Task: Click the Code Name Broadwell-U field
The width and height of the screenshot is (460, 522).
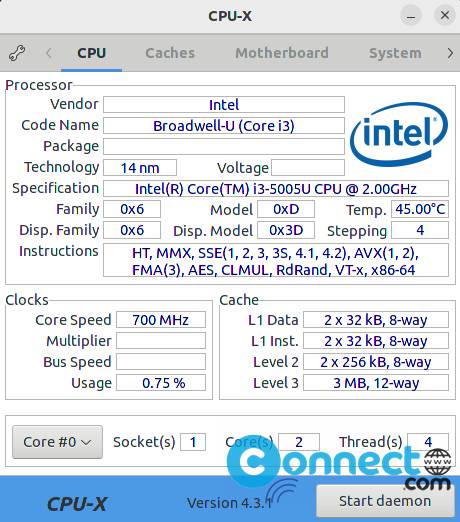Action: 224,126
